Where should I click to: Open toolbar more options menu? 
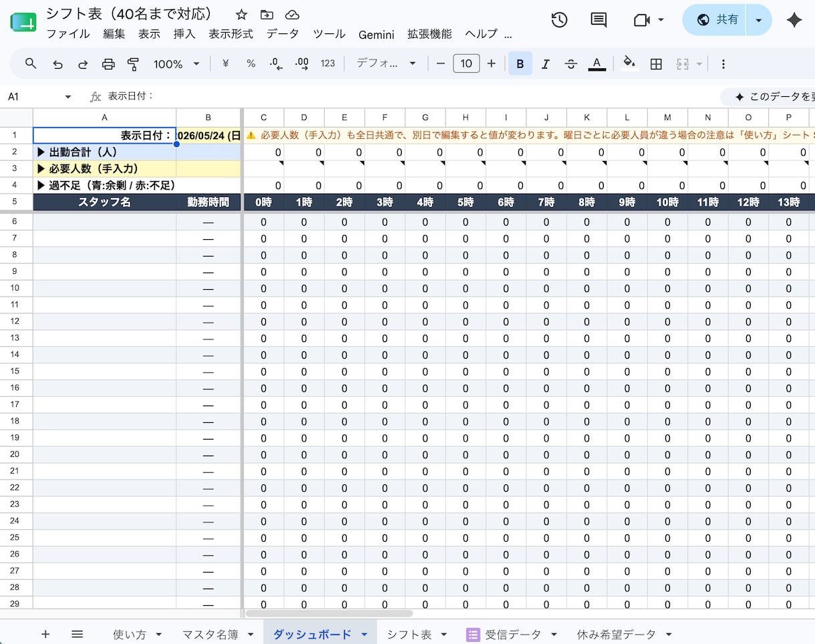723,63
